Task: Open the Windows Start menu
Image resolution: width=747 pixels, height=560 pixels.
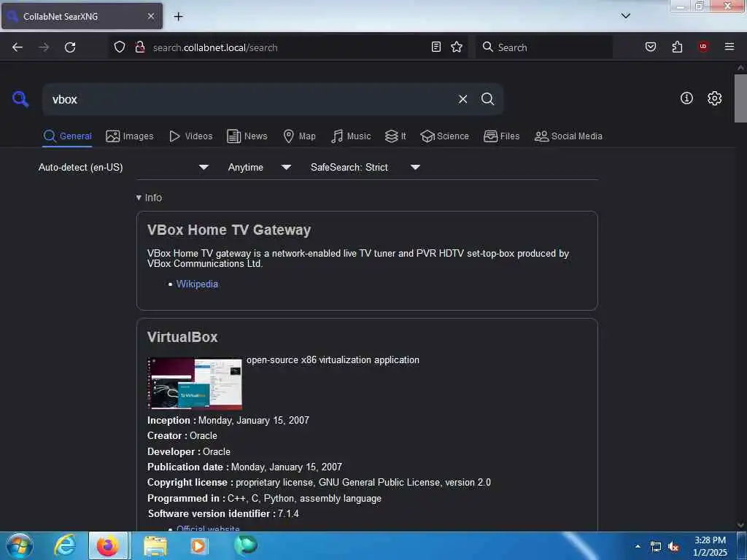Action: pyautogui.click(x=19, y=545)
